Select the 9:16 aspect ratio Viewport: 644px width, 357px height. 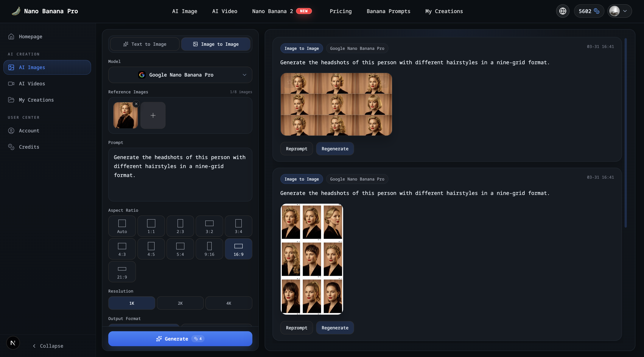click(x=209, y=249)
